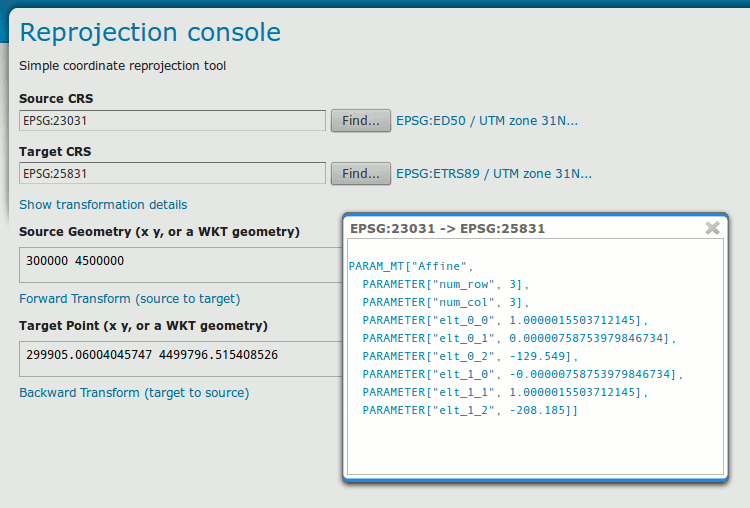750x508 pixels.
Task: Run Forward Transform (source to target)
Action: tap(129, 299)
